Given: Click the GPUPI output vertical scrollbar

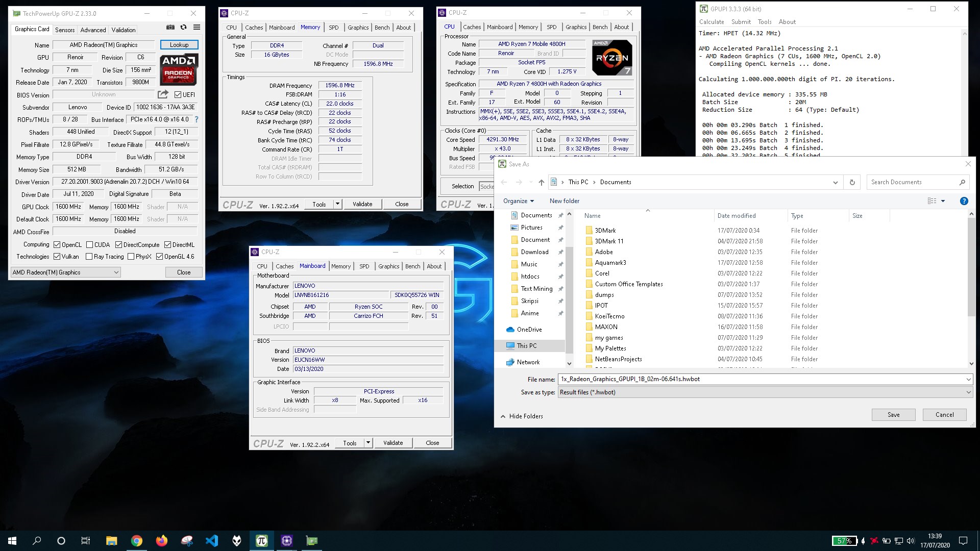Looking at the screenshot, I should pyautogui.click(x=965, y=92).
